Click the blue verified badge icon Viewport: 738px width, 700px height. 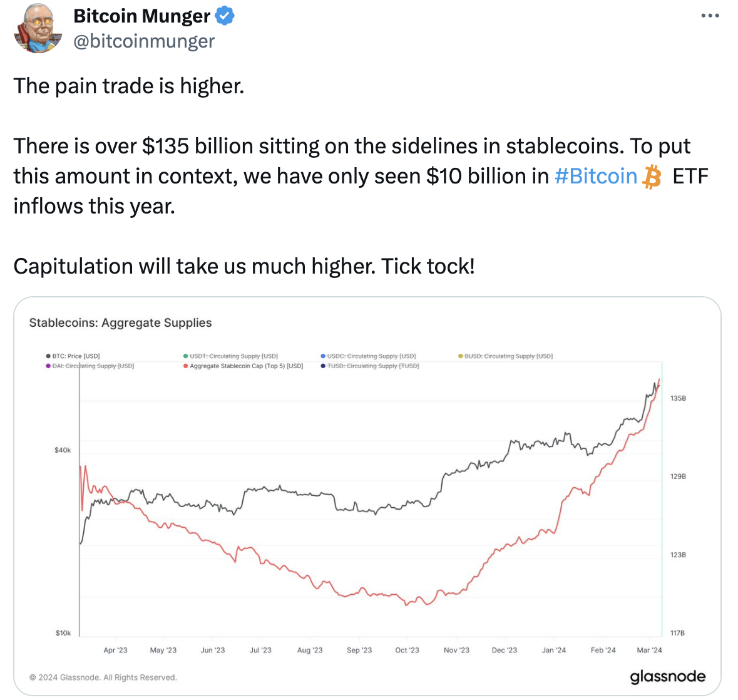coord(225,16)
